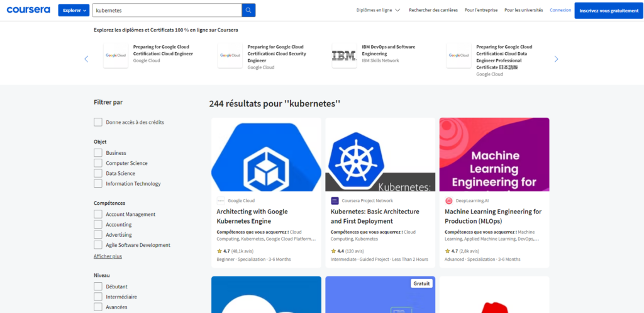
Task: Check Agile Software Development filter
Action: [97, 245]
